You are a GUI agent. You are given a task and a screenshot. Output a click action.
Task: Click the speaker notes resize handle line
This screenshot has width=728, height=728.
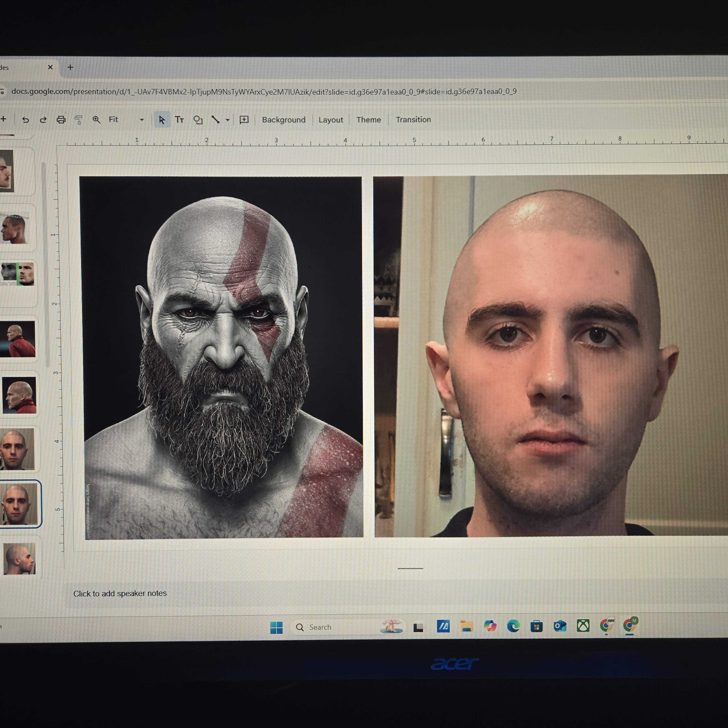click(410, 568)
